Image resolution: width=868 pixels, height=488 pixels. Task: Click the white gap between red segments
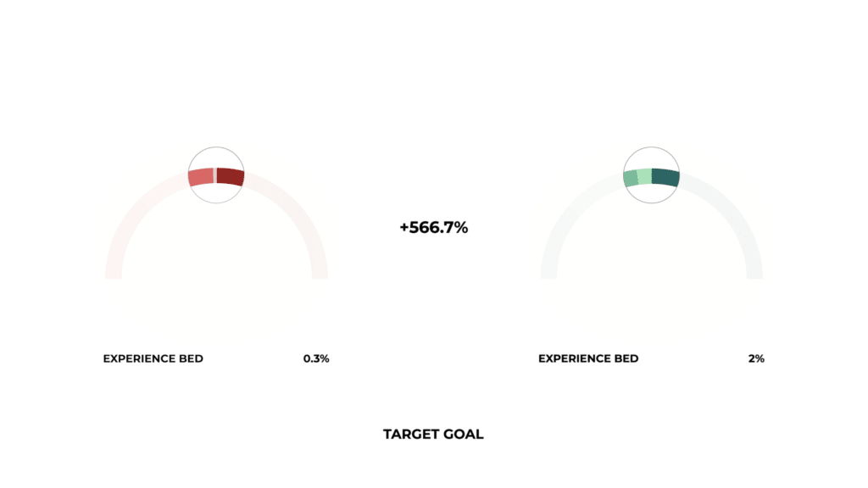215,175
